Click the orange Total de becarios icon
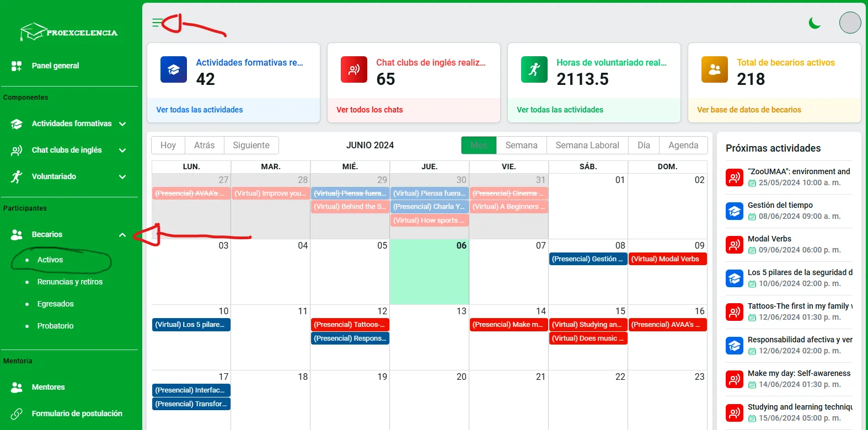This screenshot has width=868, height=430. 715,69
